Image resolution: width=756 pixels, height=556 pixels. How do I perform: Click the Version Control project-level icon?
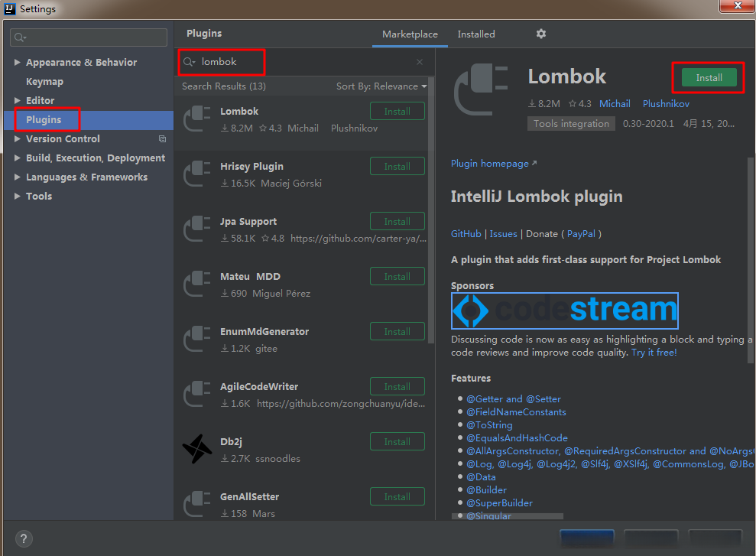point(163,139)
